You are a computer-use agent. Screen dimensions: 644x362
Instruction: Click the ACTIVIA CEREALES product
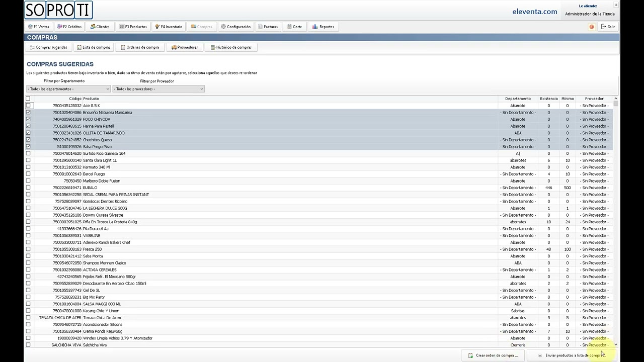coord(100,270)
